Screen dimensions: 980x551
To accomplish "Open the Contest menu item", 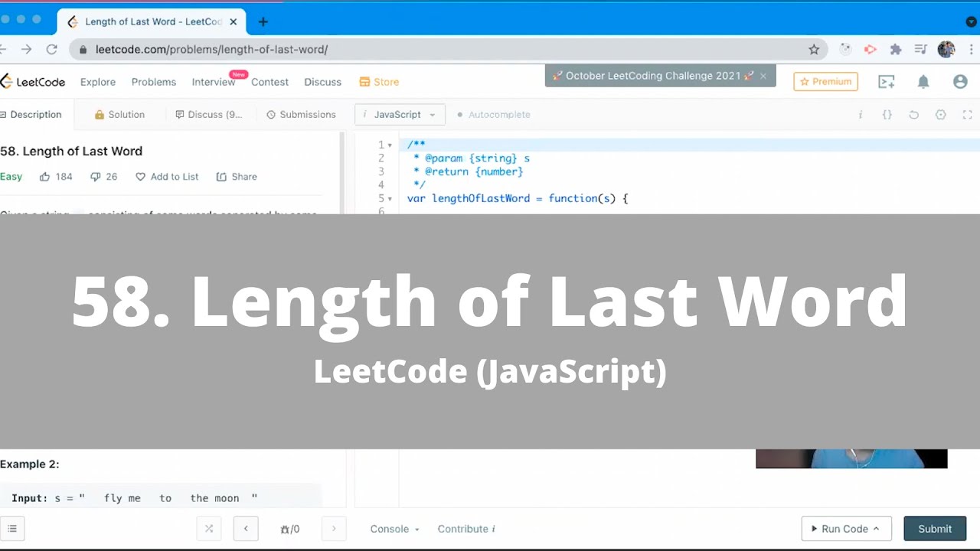I will click(x=269, y=82).
